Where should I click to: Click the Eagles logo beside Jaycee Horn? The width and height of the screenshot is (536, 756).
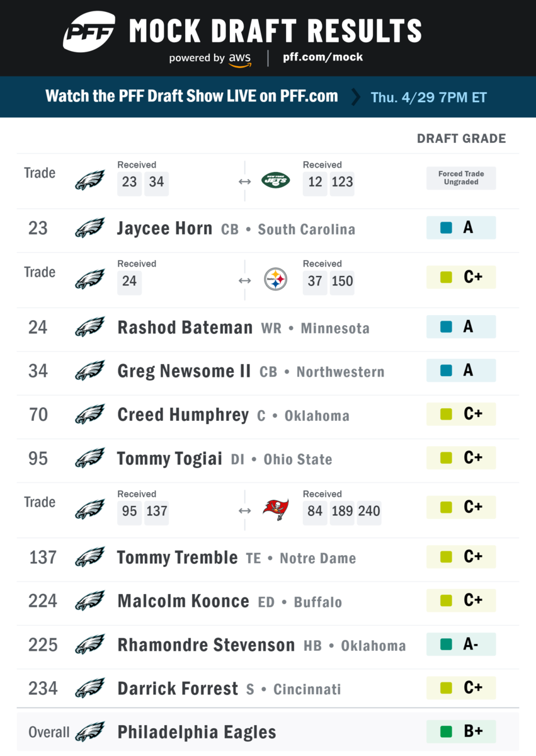[x=90, y=228]
